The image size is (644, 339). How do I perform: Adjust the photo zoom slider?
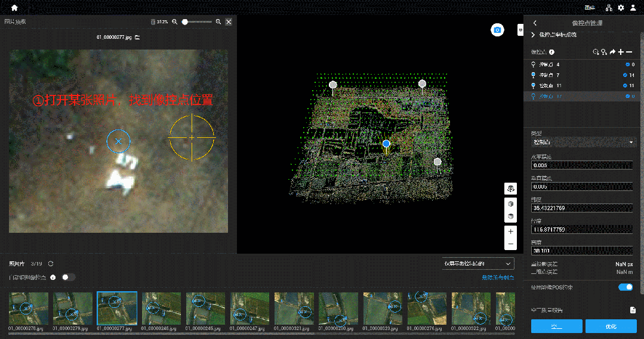(186, 21)
